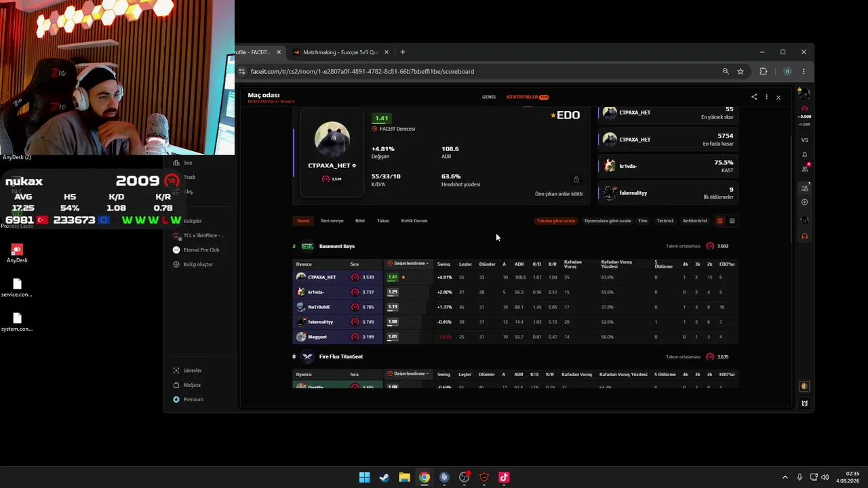Select the Takas stats filter
Screen dimensions: 868x488
tap(383, 220)
